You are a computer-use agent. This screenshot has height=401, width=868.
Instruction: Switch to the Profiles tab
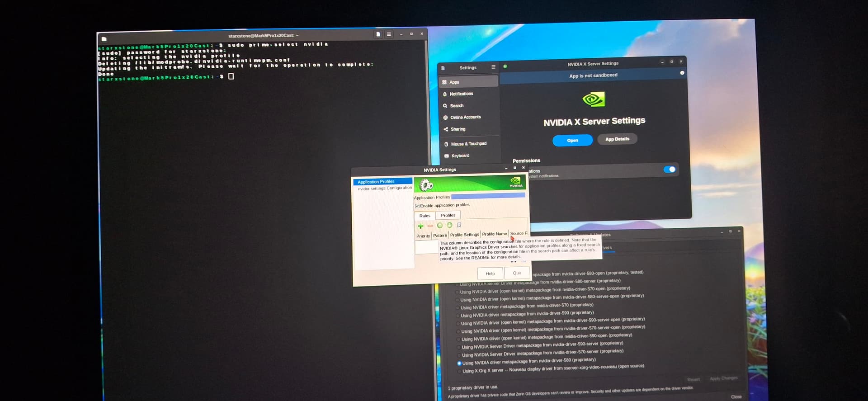point(448,215)
